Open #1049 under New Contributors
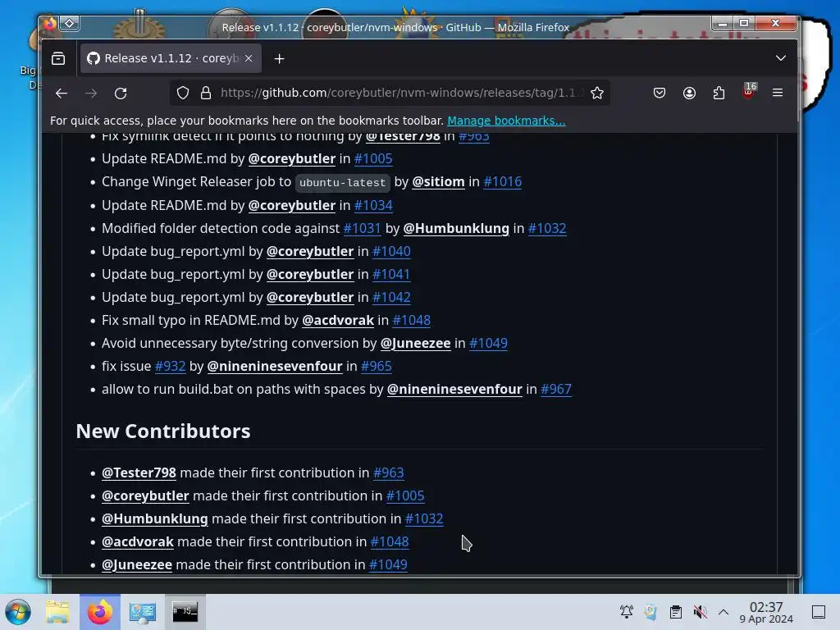This screenshot has height=630, width=840. [x=388, y=565]
